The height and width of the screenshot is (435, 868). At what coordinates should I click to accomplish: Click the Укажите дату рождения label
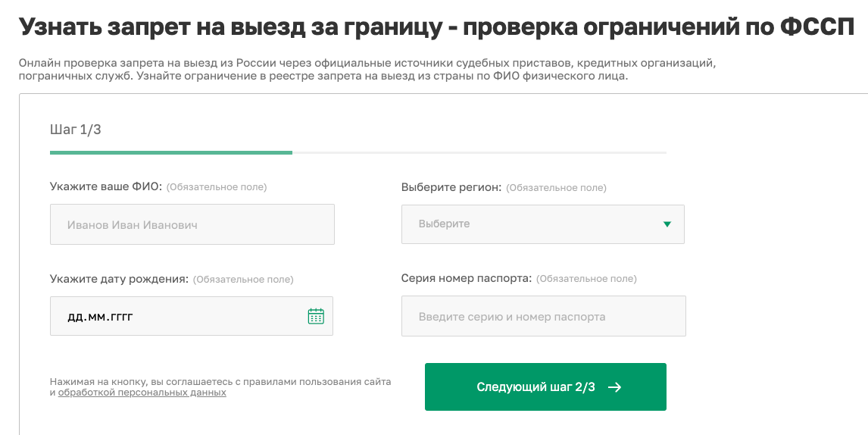[x=119, y=279]
